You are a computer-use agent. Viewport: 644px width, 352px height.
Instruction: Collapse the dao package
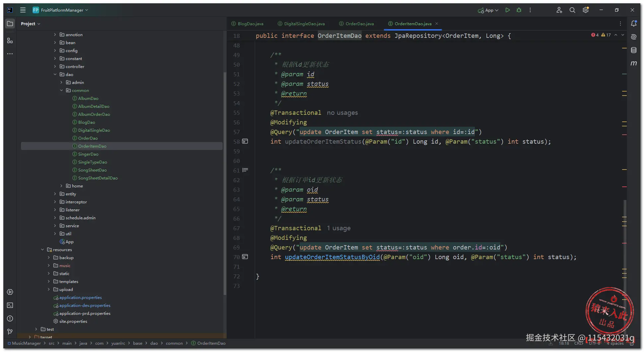click(55, 74)
